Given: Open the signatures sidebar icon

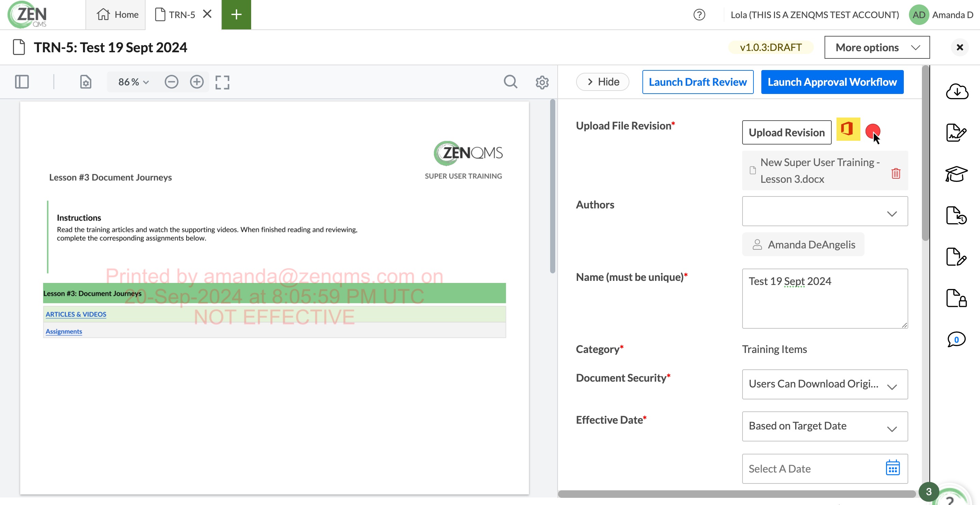Looking at the screenshot, I should click(956, 133).
